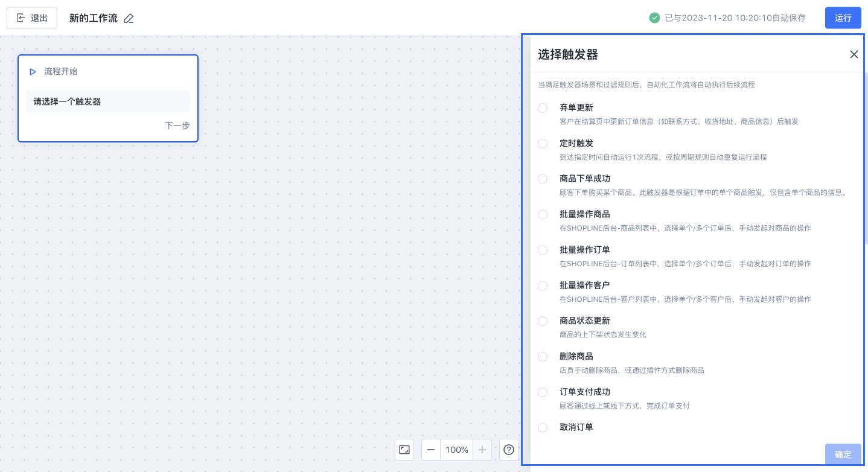The height and width of the screenshot is (472, 868).
Task: Open help via the question mark icon
Action: pyautogui.click(x=509, y=450)
